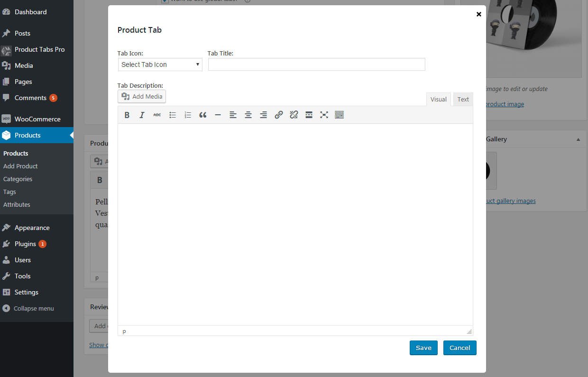
Task: Open the Select Tab Icon dropdown
Action: pyautogui.click(x=160, y=64)
